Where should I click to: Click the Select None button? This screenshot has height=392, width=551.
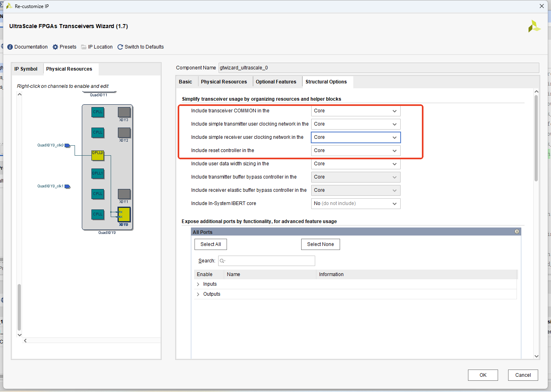[320, 244]
